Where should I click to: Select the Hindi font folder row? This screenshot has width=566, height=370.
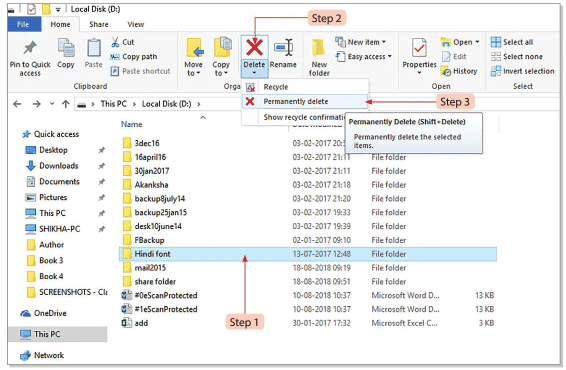tap(308, 254)
